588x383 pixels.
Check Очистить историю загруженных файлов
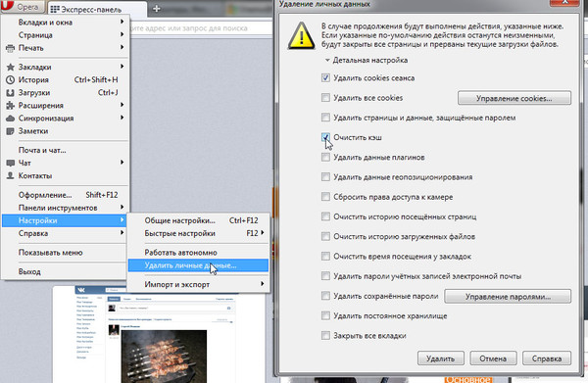[x=325, y=236]
